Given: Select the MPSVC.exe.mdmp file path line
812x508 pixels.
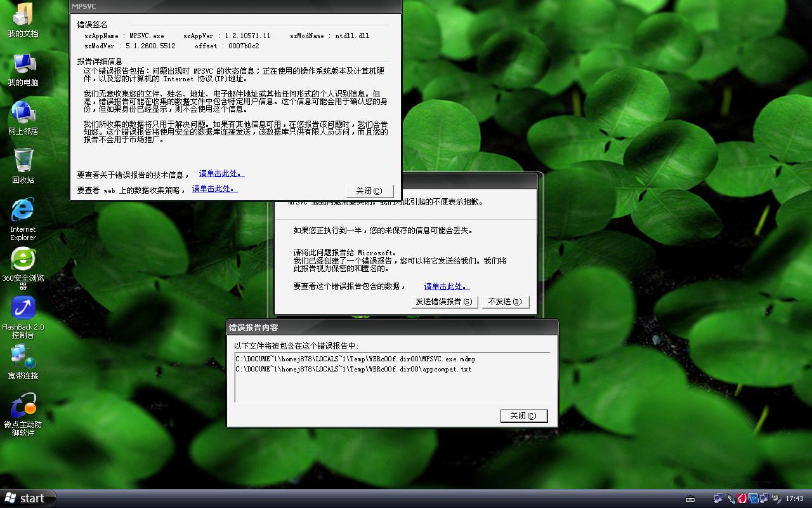Looking at the screenshot, I should pos(355,359).
